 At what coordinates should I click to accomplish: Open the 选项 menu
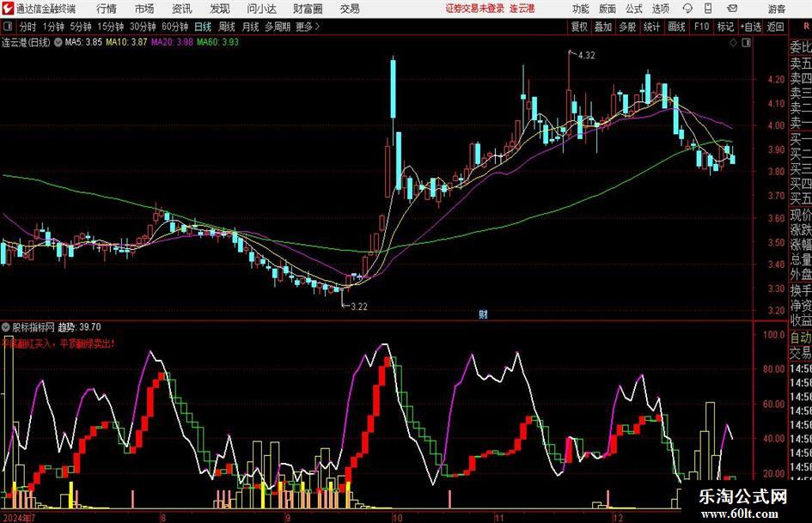pyautogui.click(x=660, y=9)
